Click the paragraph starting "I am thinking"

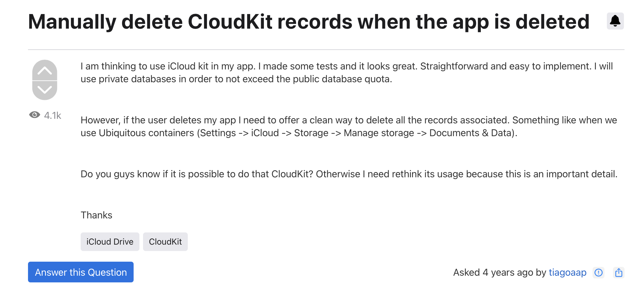click(x=346, y=72)
